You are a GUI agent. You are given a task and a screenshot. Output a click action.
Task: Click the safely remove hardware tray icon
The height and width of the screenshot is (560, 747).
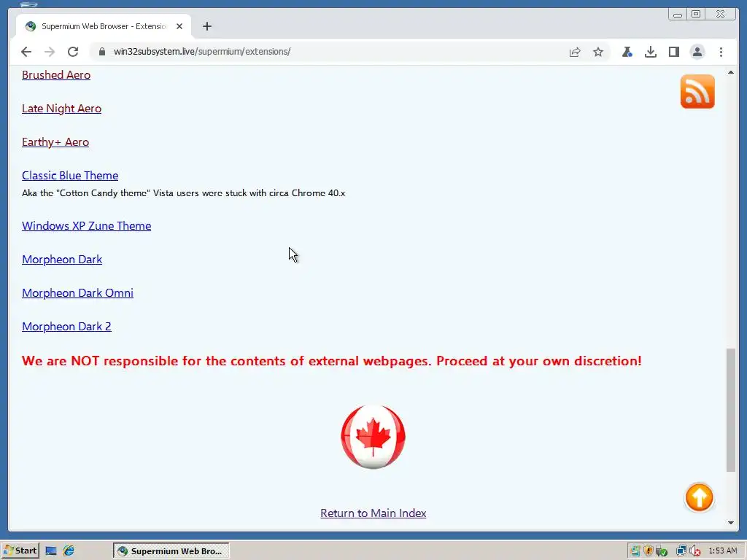(x=662, y=551)
